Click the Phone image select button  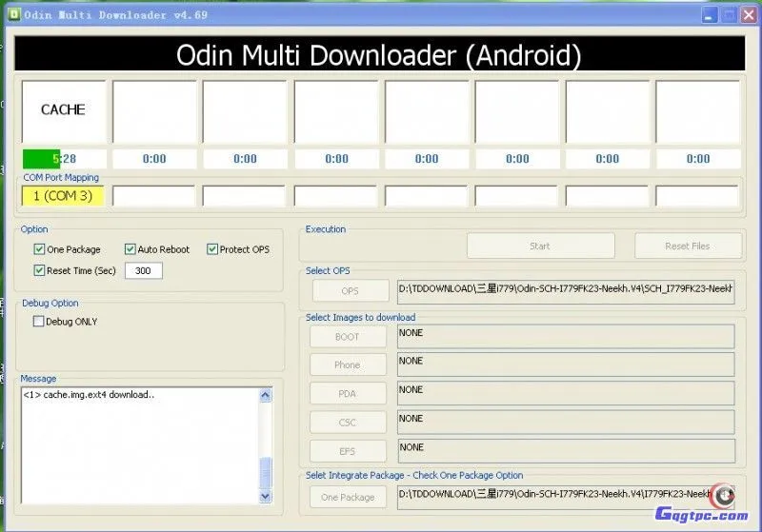348,365
